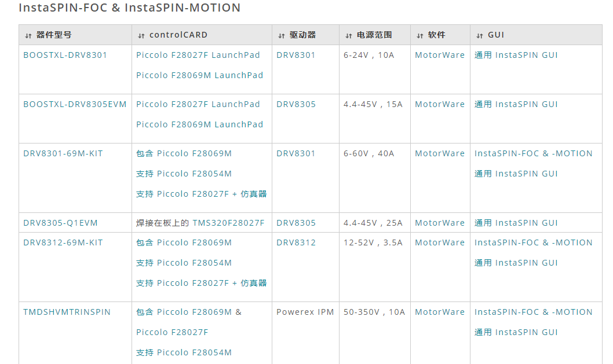Open DRV8301-69M-KIT product page link
The height and width of the screenshot is (364, 613).
point(63,153)
